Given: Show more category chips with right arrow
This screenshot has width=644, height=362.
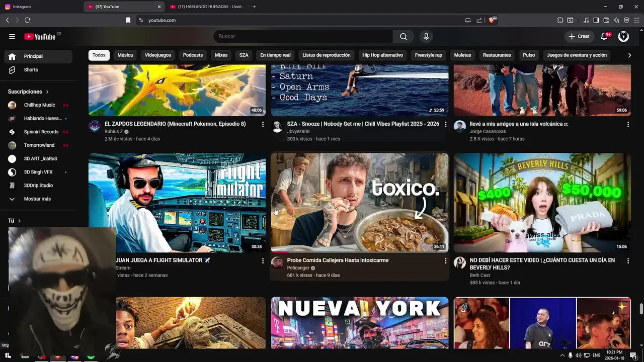Looking at the screenshot, I should 629,55.
